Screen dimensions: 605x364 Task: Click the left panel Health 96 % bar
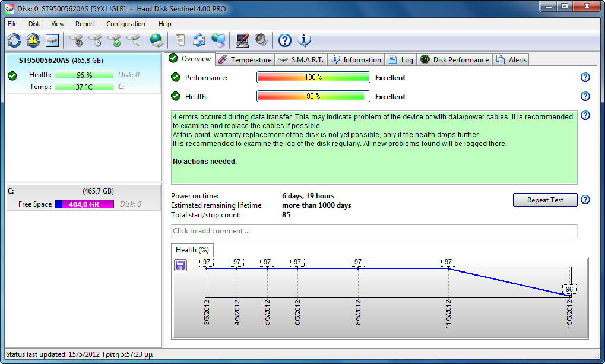coord(84,75)
